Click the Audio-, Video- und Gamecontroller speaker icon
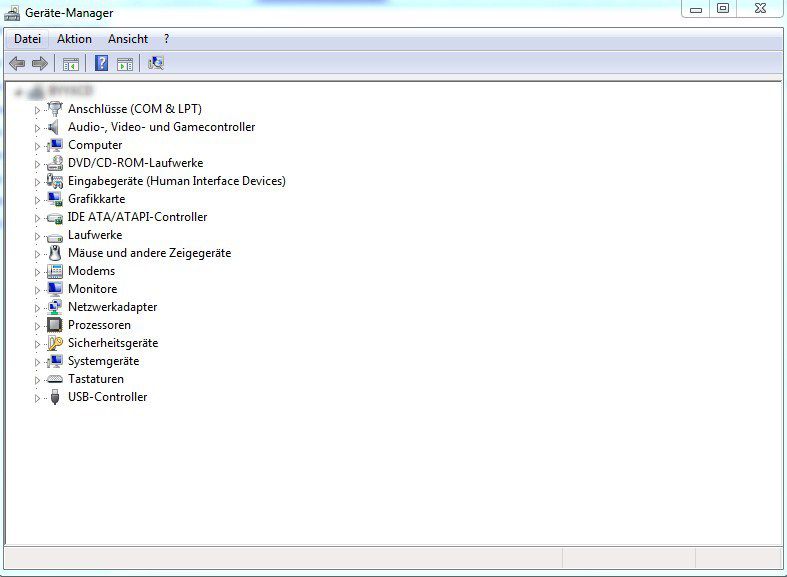The height and width of the screenshot is (577, 787). pos(55,127)
